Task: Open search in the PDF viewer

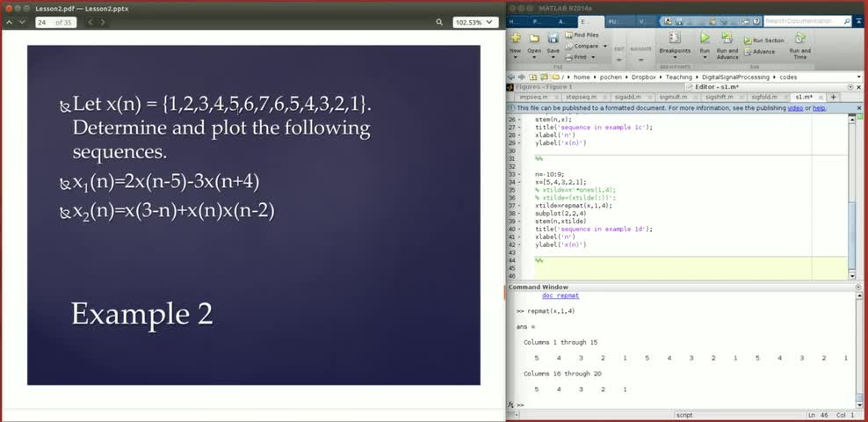Action: pos(439,22)
